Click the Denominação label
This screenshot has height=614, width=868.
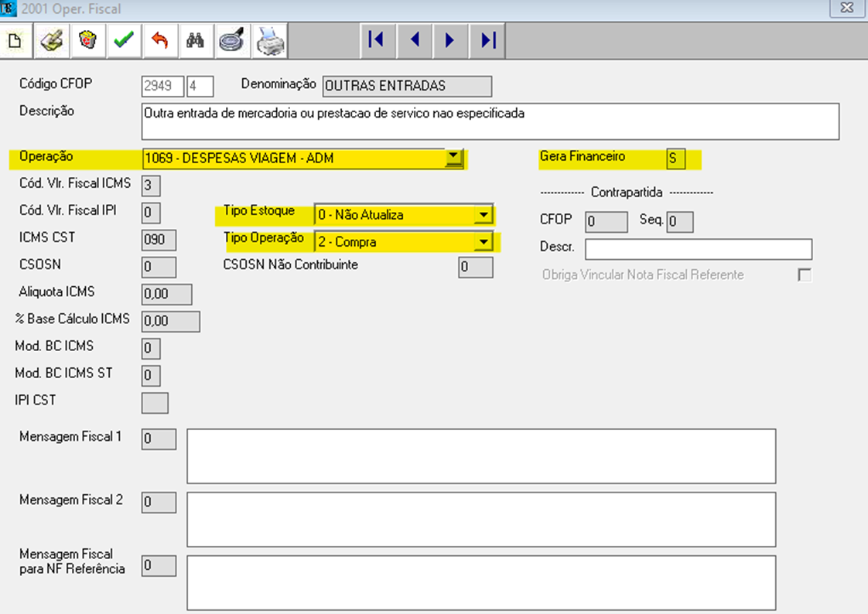(x=279, y=84)
